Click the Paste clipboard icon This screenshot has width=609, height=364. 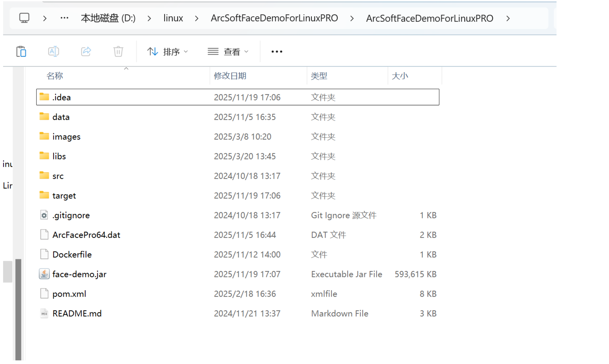[x=21, y=51]
